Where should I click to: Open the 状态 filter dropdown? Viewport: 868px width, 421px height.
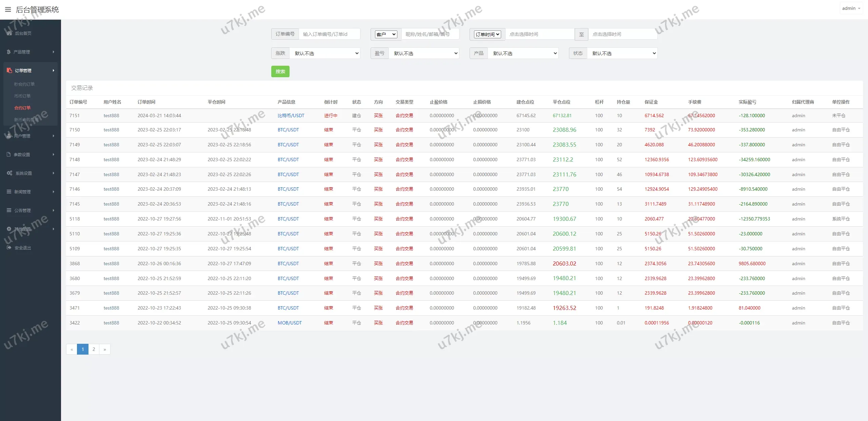pos(622,53)
